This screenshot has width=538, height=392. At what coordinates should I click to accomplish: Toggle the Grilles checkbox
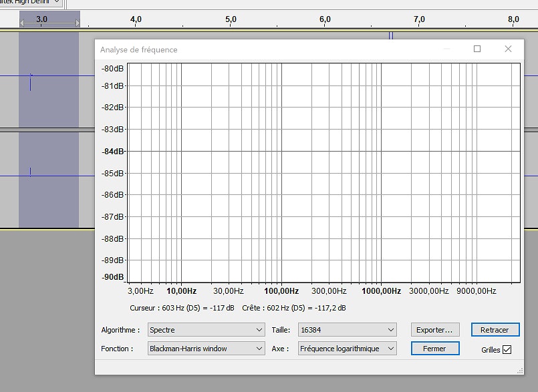tap(507, 349)
